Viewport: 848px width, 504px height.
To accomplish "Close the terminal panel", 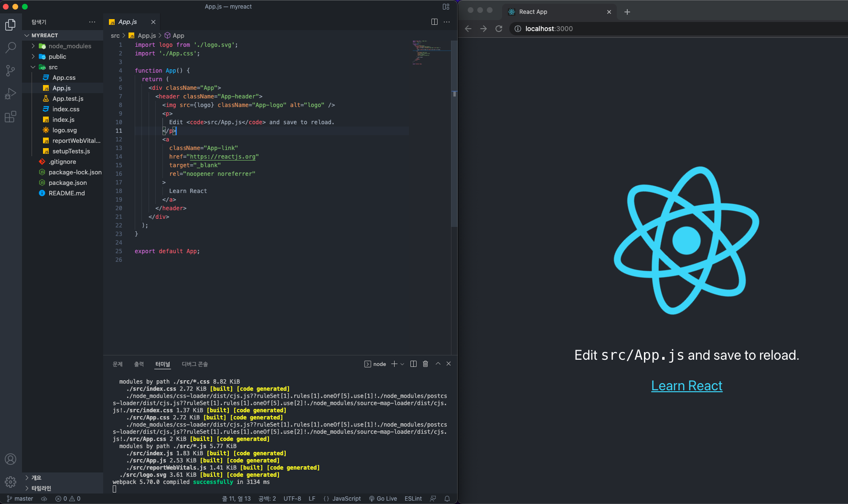I will (449, 364).
